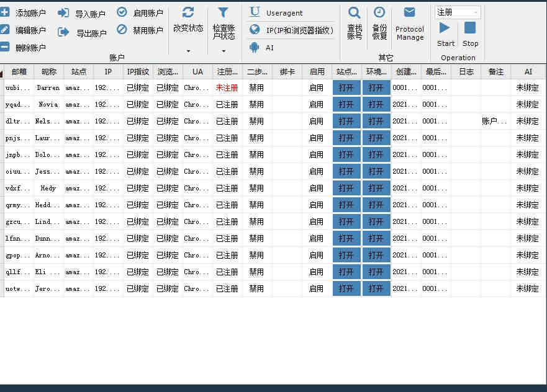Click the 导出账户 export icon
Viewport: 547px width, 392px height.
(x=63, y=32)
